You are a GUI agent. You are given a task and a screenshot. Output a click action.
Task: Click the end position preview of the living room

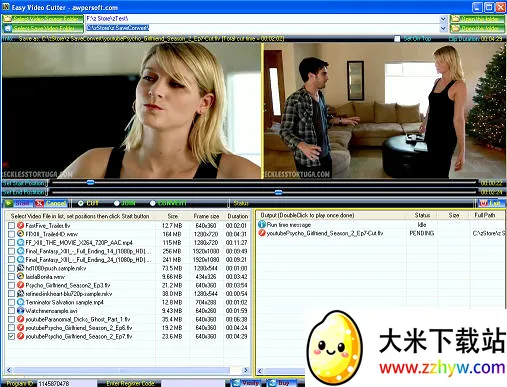tap(384, 111)
